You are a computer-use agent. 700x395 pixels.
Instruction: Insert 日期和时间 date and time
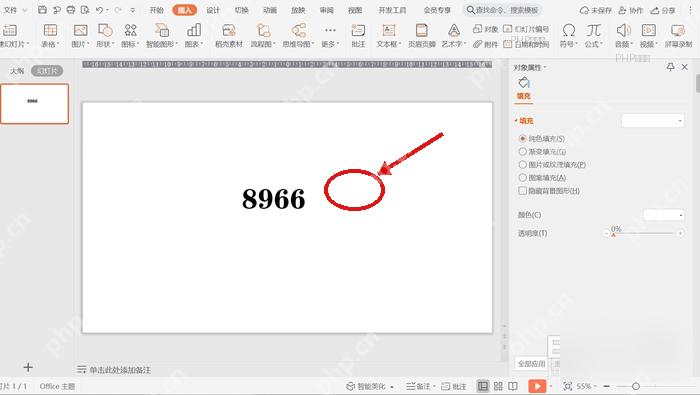pos(526,44)
